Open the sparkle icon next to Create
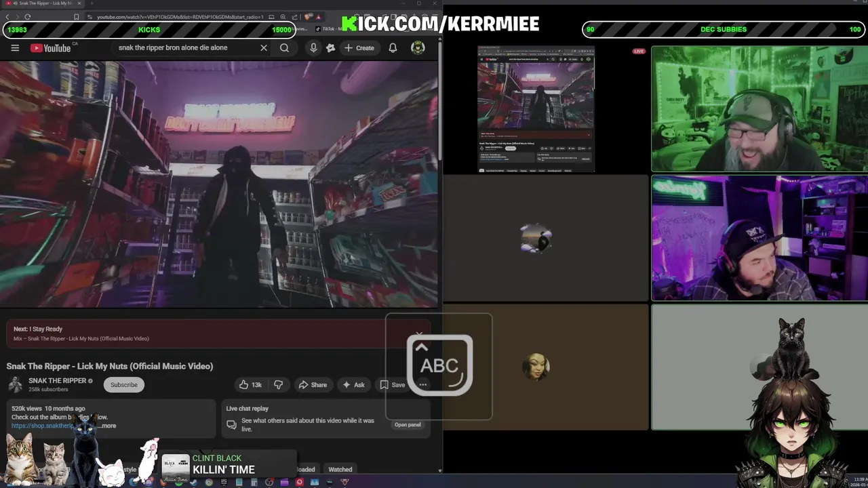Viewport: 868px width, 488px height. coord(330,48)
